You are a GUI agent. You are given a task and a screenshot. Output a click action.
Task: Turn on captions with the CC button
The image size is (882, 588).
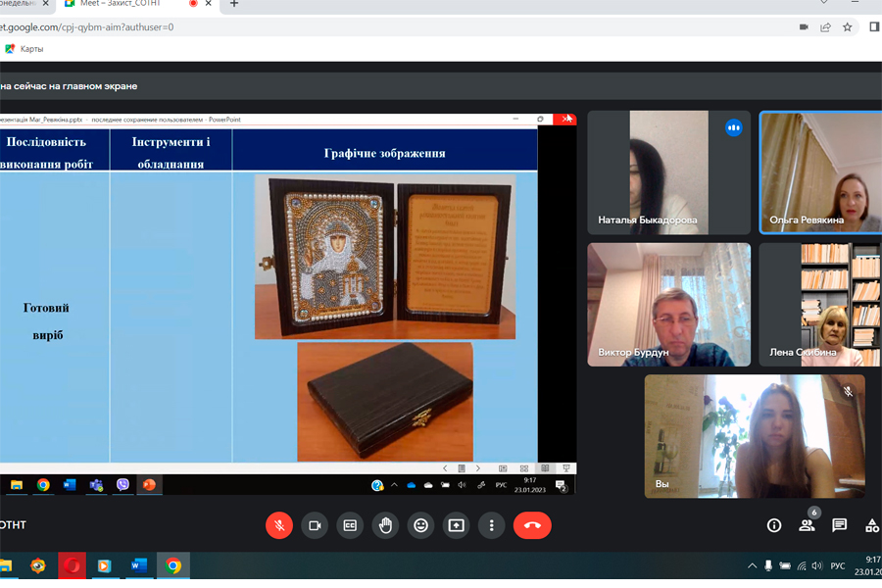[350, 525]
